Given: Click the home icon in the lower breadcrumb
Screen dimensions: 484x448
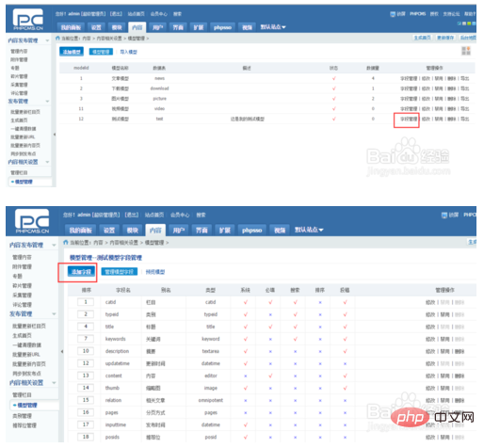Looking at the screenshot, I should click(66, 242).
